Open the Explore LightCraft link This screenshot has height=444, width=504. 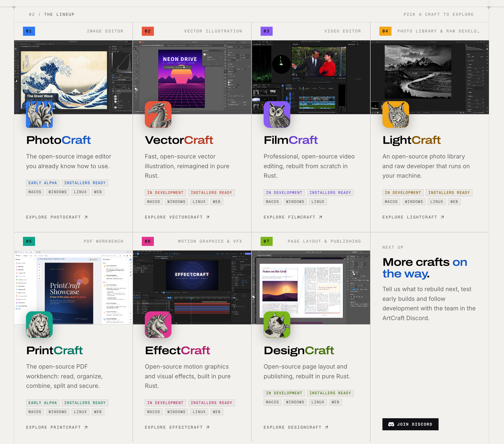coord(413,217)
